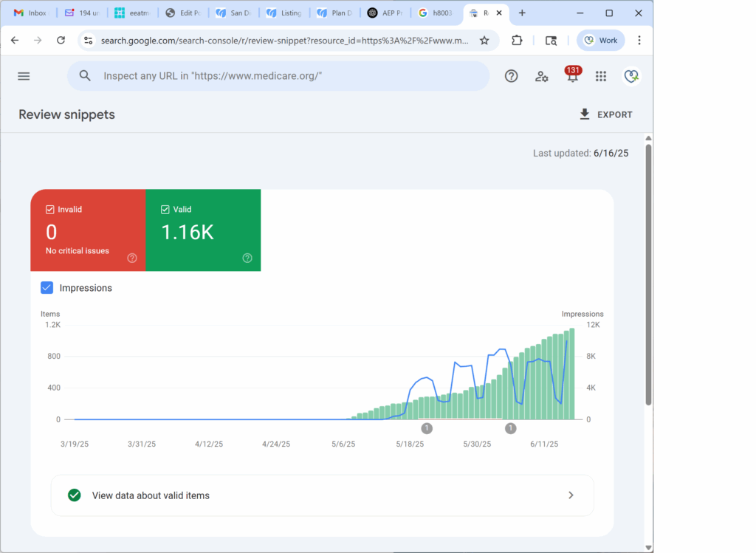Toggle the Valid checkbox
The image size is (756, 553).
(x=165, y=209)
